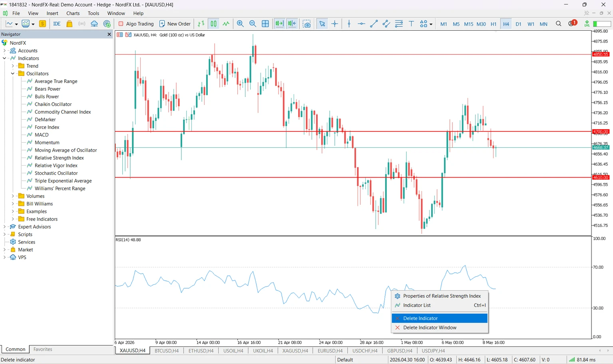Viewport: 613px width, 364px height.
Task: Switch chart to bar chart view
Action: 201,24
